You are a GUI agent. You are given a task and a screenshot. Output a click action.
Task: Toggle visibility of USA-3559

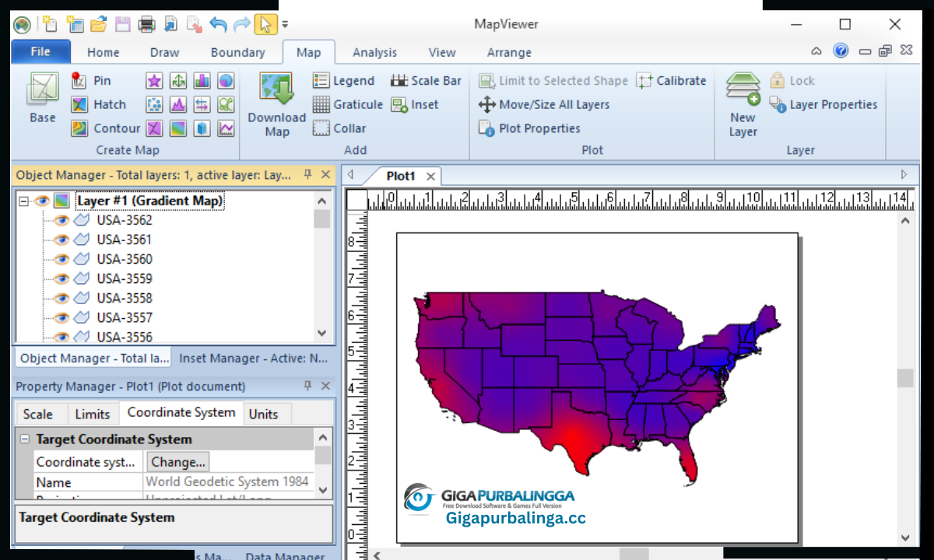(61, 278)
